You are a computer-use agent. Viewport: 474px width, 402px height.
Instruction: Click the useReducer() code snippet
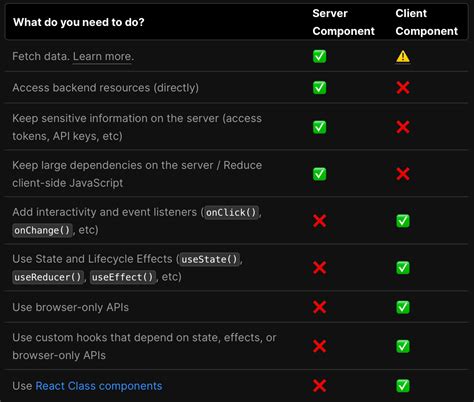(x=48, y=277)
